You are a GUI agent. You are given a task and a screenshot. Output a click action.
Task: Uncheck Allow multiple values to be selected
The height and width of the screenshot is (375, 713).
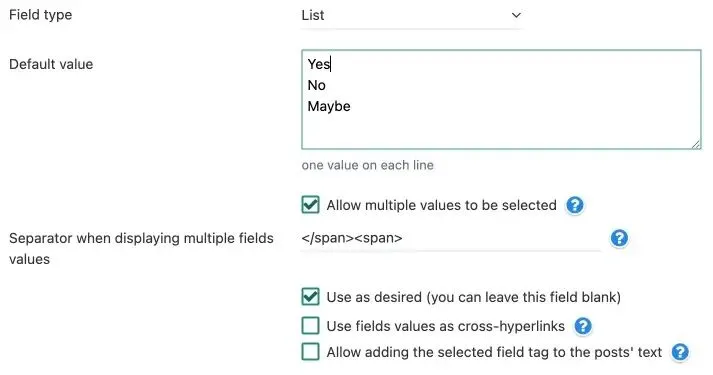(x=311, y=205)
